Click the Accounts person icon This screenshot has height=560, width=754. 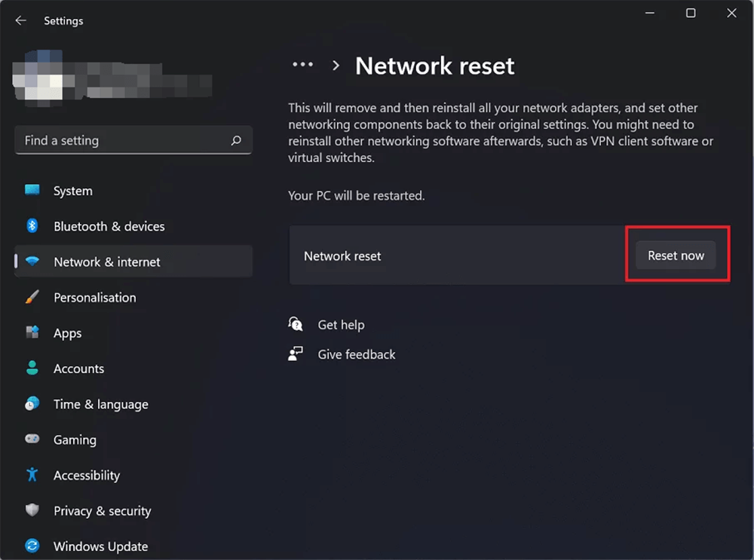(32, 369)
